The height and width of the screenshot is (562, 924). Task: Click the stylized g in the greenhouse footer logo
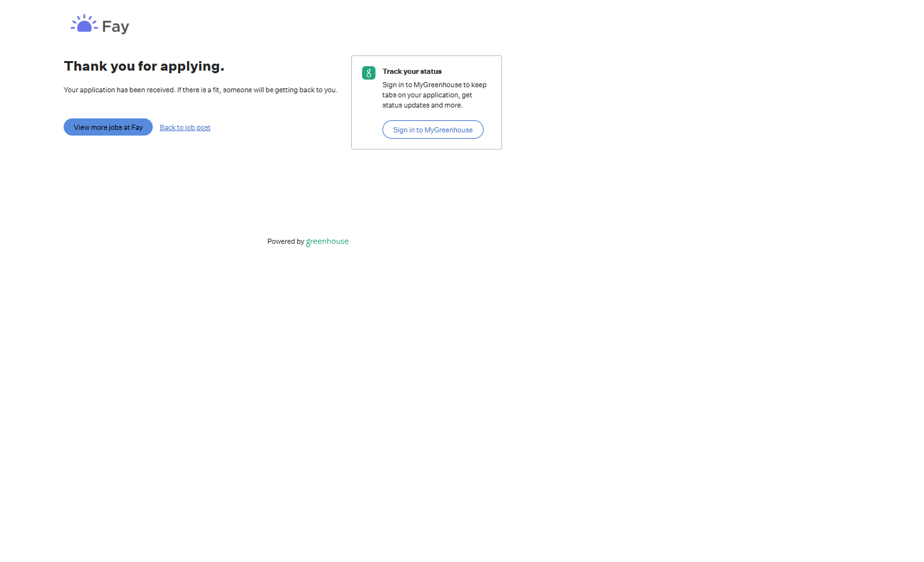click(309, 242)
